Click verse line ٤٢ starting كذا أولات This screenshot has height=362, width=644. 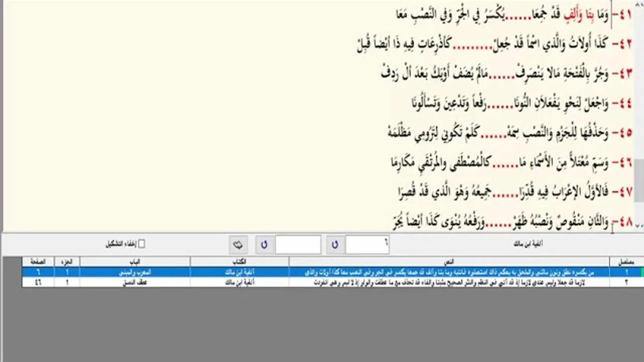pos(494,44)
